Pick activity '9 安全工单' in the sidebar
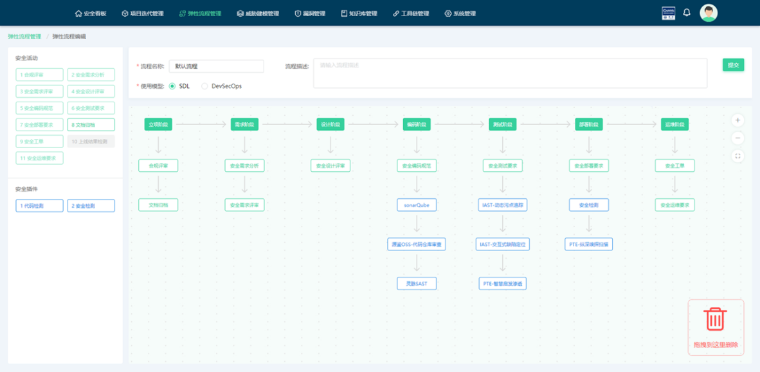760x372 pixels. click(x=39, y=141)
